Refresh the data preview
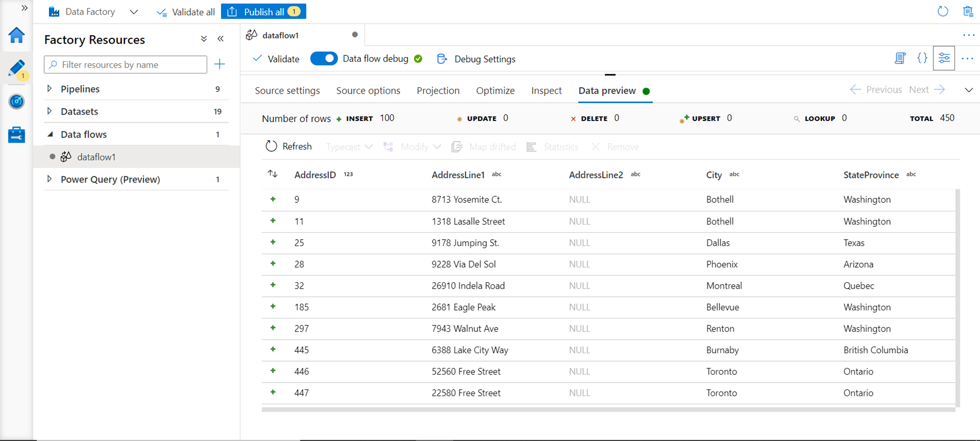 (289, 147)
